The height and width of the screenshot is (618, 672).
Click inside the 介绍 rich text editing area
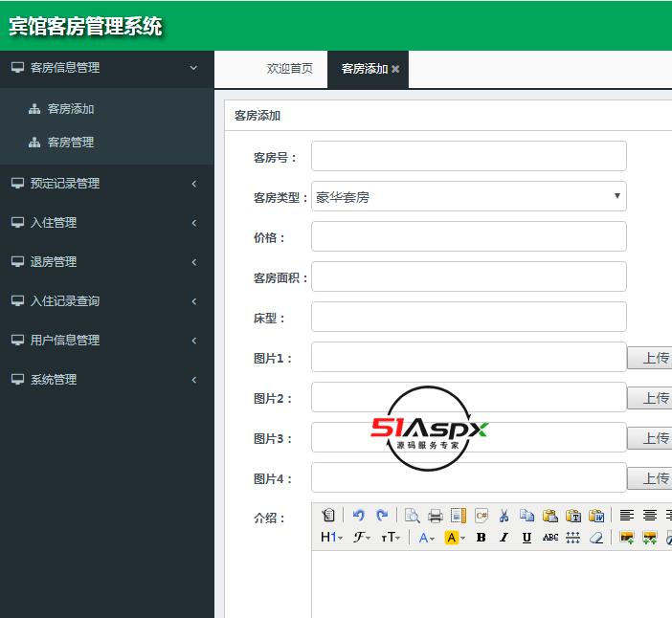[492, 585]
